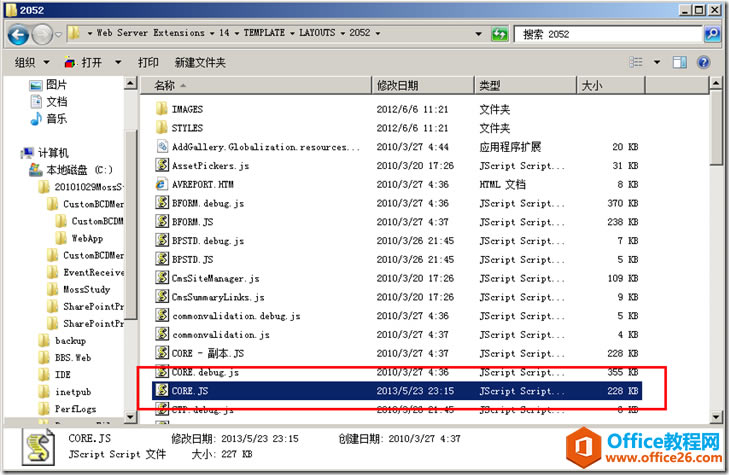The width and height of the screenshot is (729, 475).
Task: Expand the dropdown arrow after 14 breadcrumb
Action: coord(237,33)
